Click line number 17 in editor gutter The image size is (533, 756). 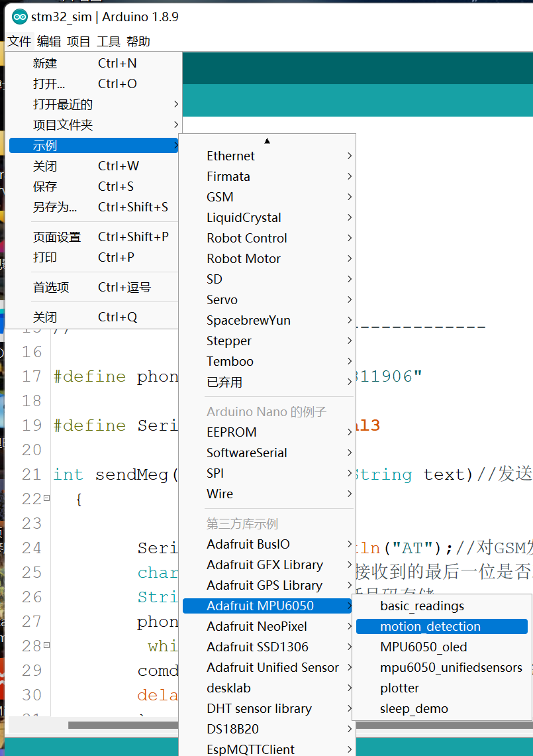[x=32, y=376]
